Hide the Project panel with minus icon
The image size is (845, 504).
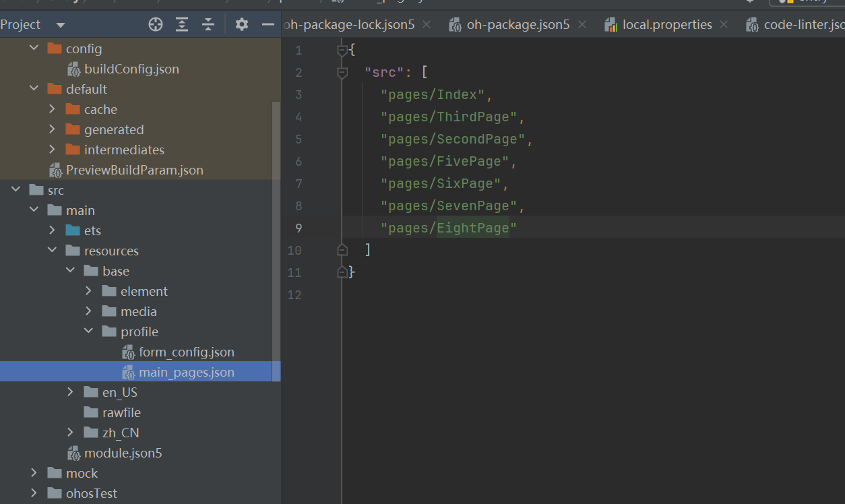(x=268, y=25)
